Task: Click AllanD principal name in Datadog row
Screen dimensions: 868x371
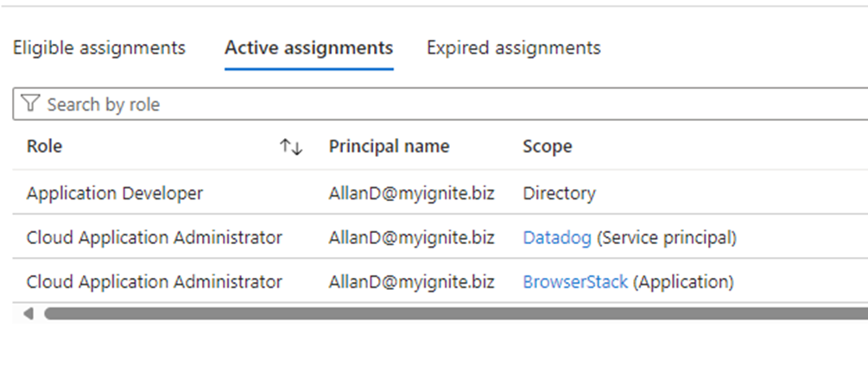Action: tap(411, 237)
